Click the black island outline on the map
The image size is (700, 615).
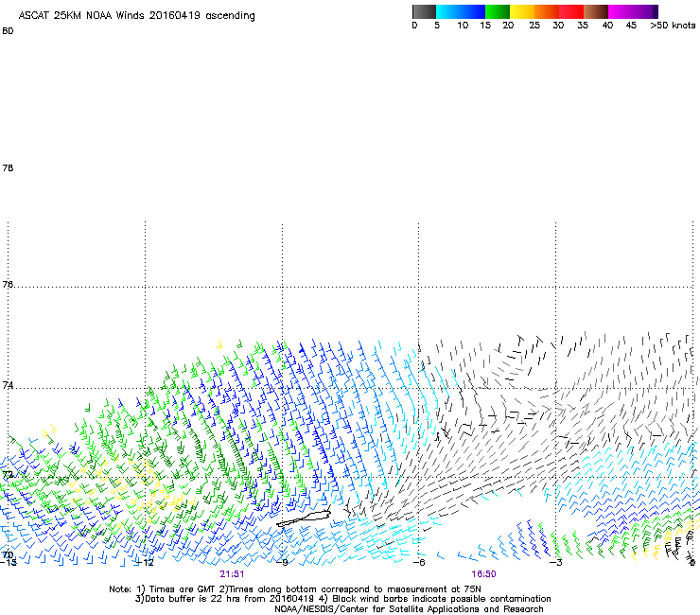click(x=304, y=519)
